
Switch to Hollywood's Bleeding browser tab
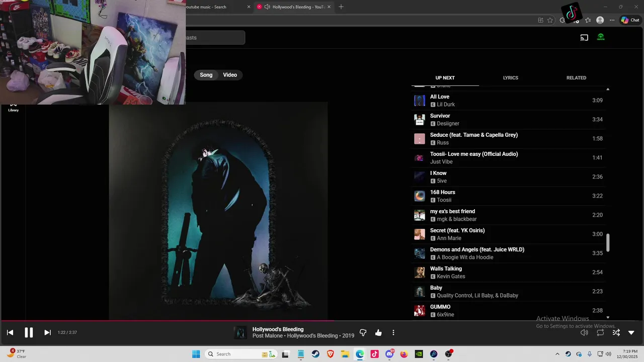pyautogui.click(x=294, y=7)
